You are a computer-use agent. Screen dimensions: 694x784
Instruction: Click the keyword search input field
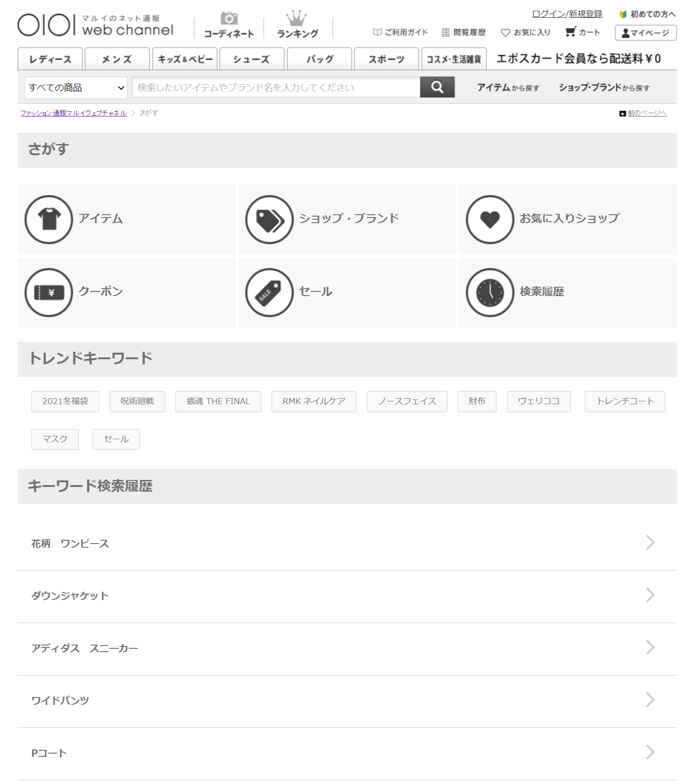click(x=276, y=87)
